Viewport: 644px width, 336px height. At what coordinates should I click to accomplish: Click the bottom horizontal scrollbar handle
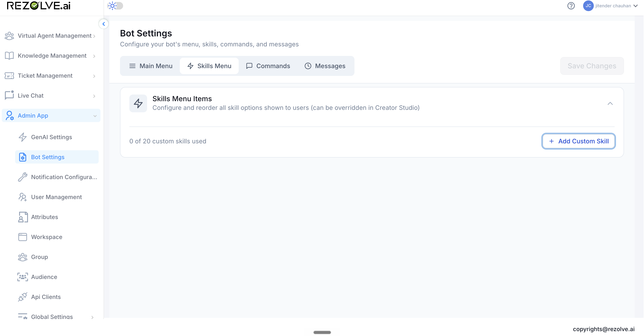pyautogui.click(x=322, y=332)
